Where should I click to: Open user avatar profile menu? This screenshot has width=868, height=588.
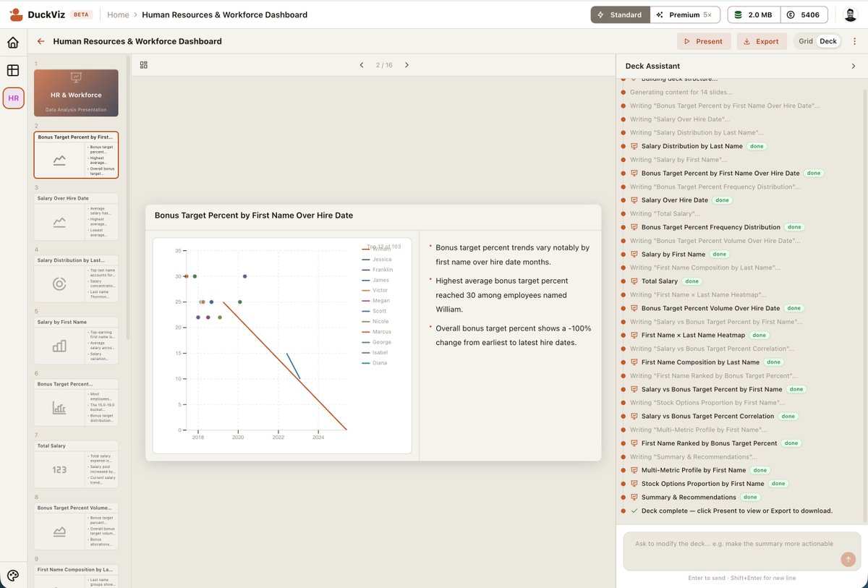pos(850,14)
